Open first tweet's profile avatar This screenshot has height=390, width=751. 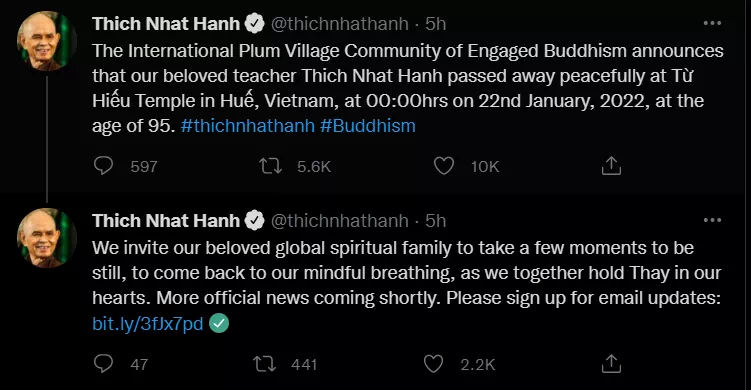tap(46, 40)
